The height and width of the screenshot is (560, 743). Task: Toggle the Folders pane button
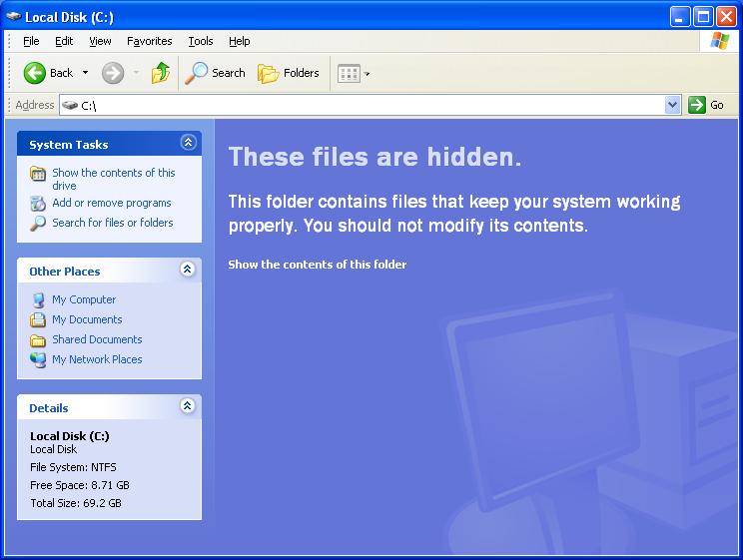[288, 73]
